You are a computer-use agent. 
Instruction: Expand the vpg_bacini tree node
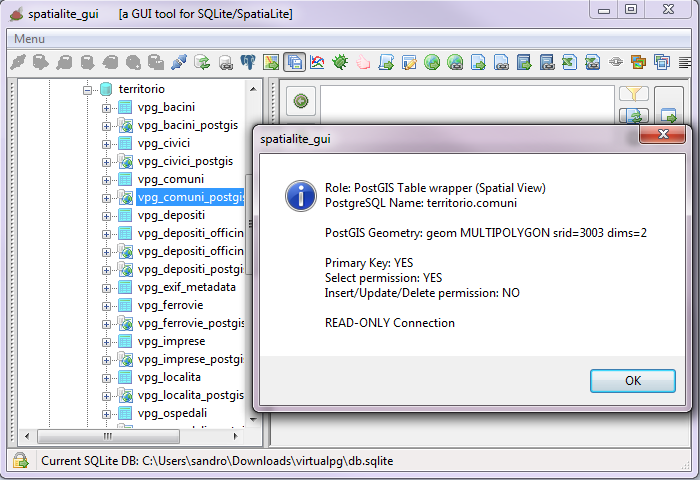106,108
